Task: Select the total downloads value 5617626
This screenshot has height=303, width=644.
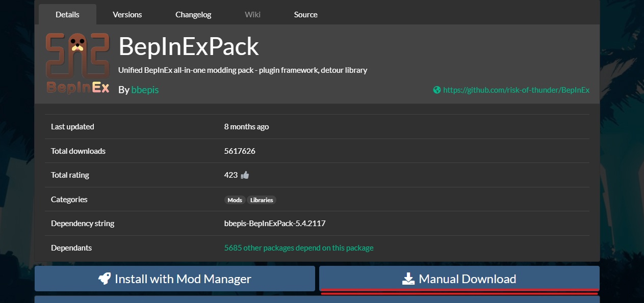Action: pos(240,151)
